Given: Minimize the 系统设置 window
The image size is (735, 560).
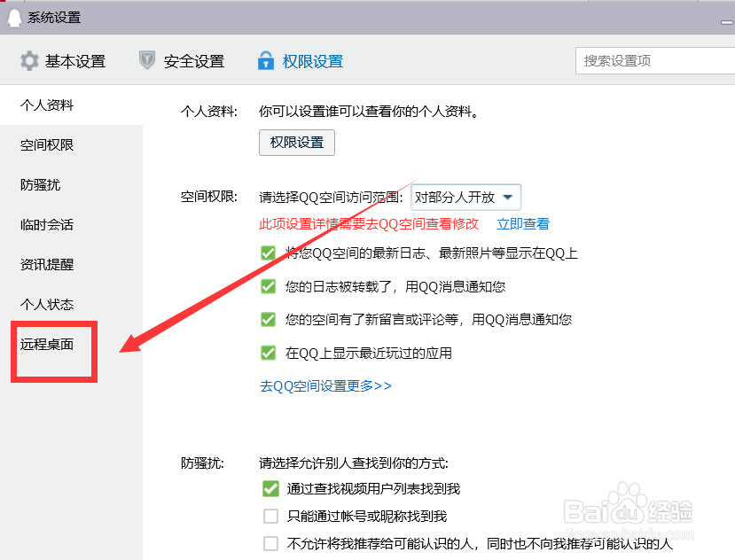Looking at the screenshot, I should [x=727, y=21].
